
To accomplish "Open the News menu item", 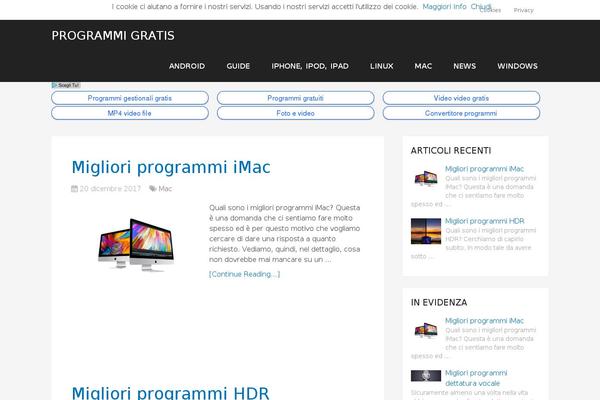I will tap(465, 66).
